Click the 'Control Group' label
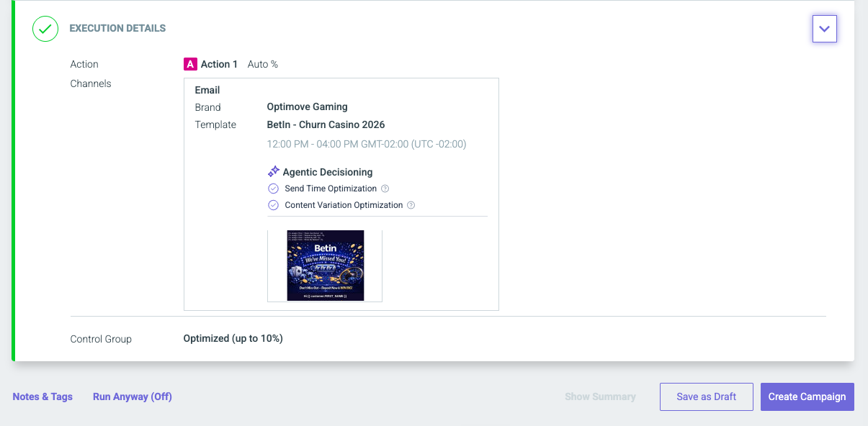Viewport: 868px width, 426px height. pyautogui.click(x=101, y=339)
